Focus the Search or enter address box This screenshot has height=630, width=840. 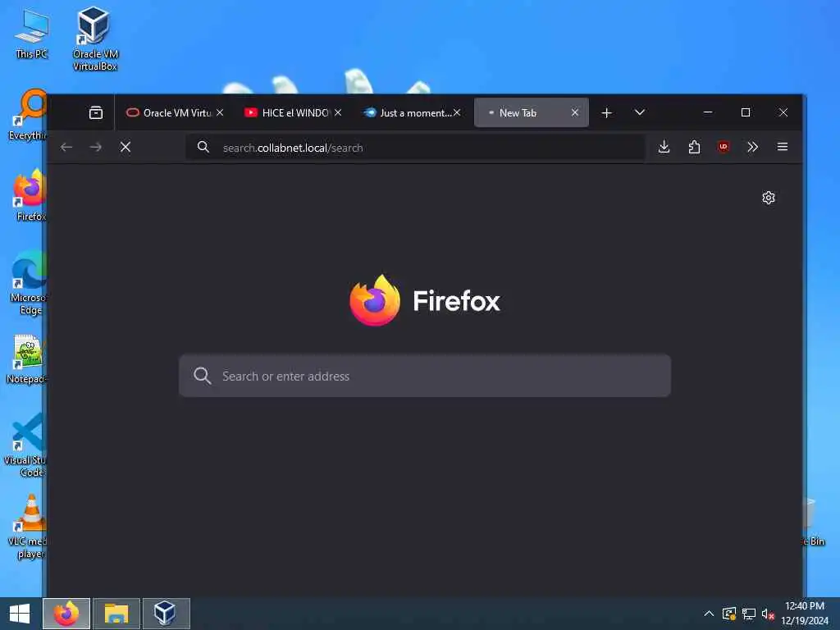(425, 376)
